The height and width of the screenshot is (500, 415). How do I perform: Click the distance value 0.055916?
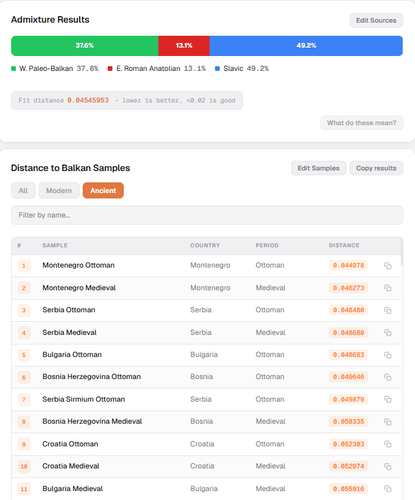tap(348, 489)
